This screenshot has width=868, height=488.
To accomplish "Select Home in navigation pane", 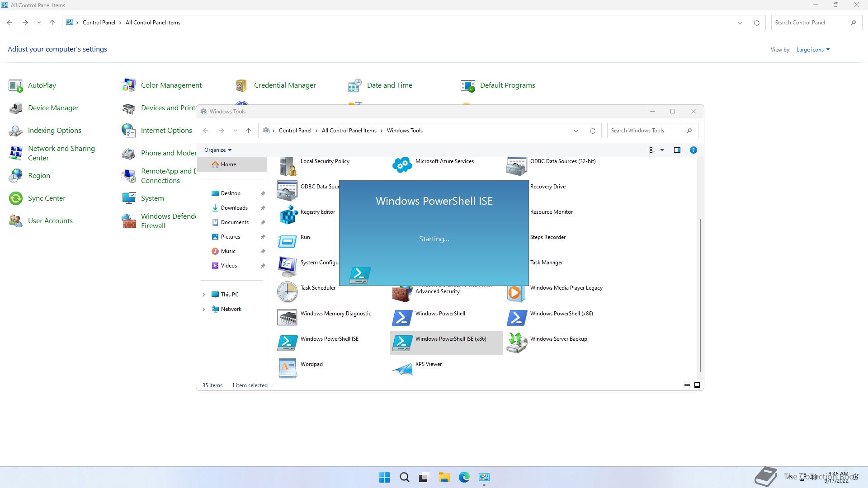I will click(232, 164).
